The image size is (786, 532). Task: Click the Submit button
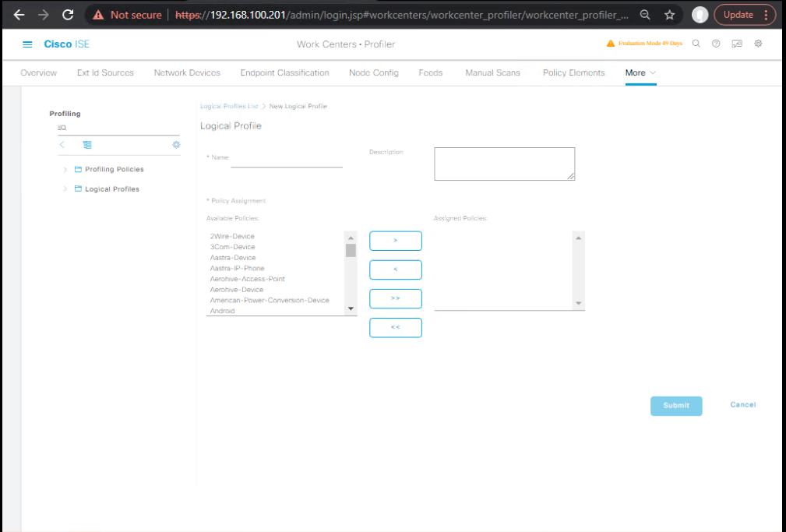coord(676,406)
